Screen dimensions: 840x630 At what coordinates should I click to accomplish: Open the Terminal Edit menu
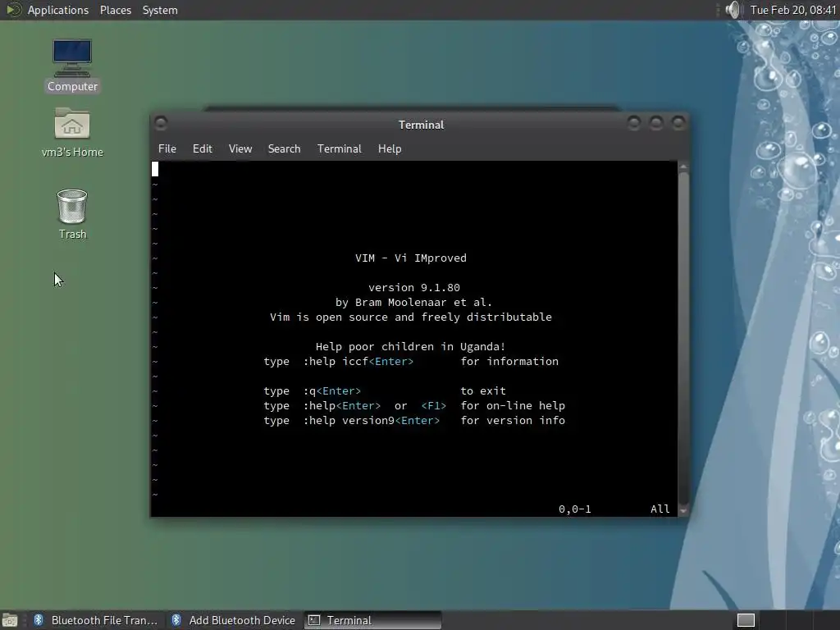(x=203, y=149)
